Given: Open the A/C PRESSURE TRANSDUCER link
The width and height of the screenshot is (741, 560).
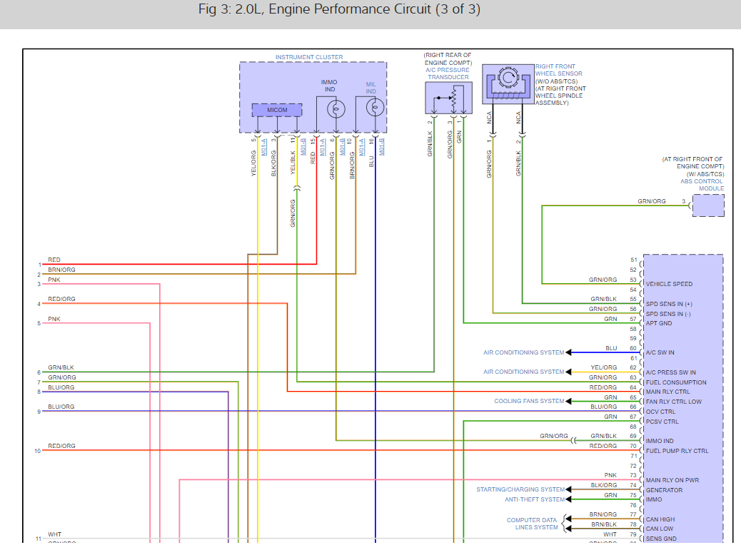Looking at the screenshot, I should [448, 73].
